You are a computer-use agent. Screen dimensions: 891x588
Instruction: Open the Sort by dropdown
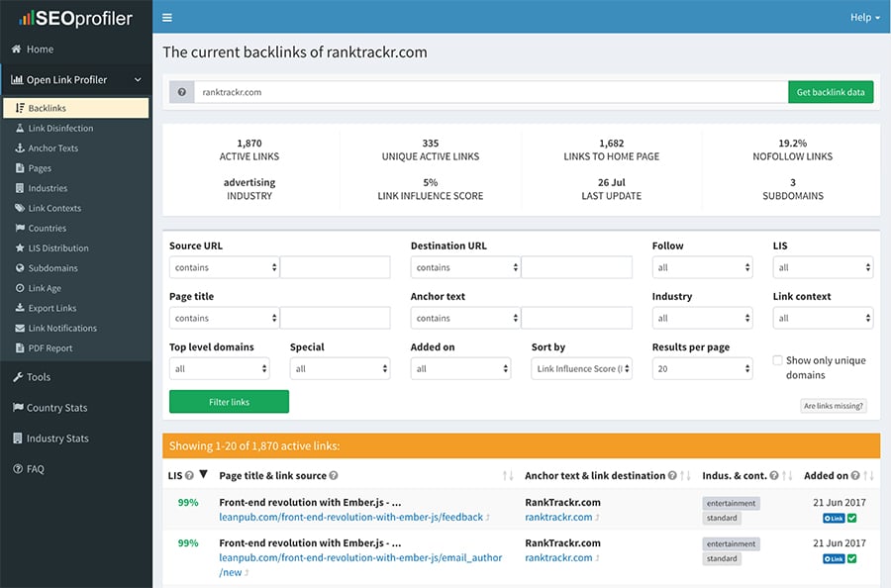[581, 368]
